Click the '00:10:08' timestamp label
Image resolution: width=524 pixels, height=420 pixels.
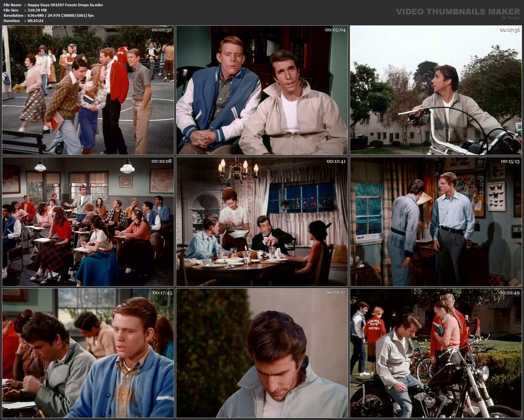(161, 161)
